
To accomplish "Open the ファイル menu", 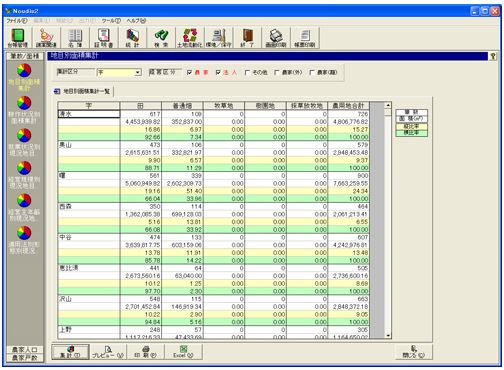I will 17,21.
